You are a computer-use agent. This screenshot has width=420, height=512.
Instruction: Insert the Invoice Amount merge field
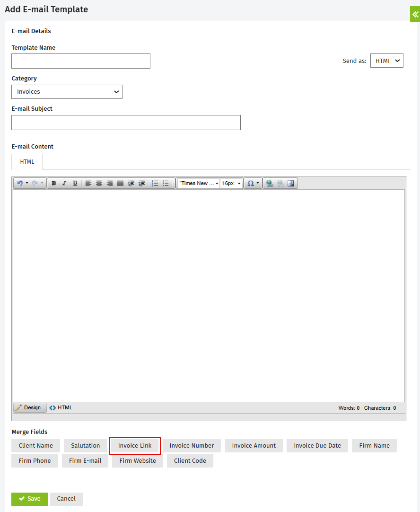tap(254, 446)
